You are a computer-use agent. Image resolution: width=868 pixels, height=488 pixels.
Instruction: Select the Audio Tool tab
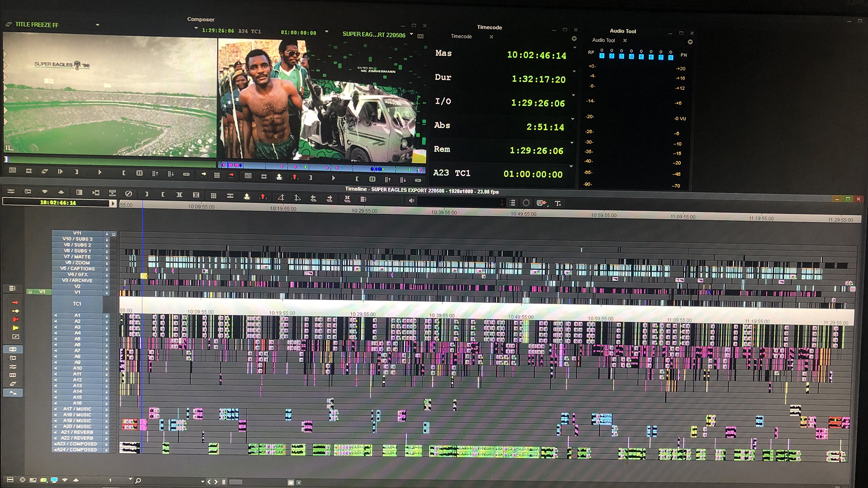coord(604,40)
